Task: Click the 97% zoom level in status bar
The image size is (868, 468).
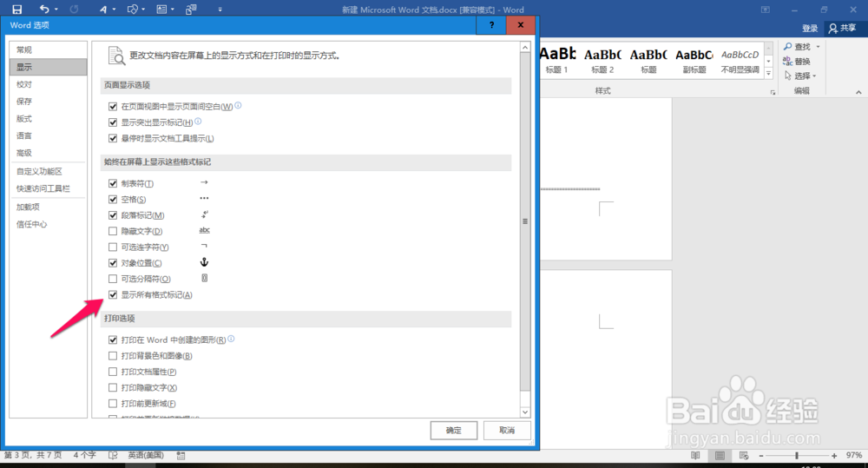Action: click(x=853, y=455)
